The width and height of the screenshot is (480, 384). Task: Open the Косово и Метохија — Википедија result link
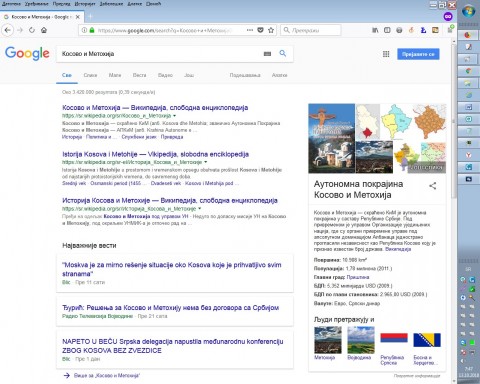[155, 108]
